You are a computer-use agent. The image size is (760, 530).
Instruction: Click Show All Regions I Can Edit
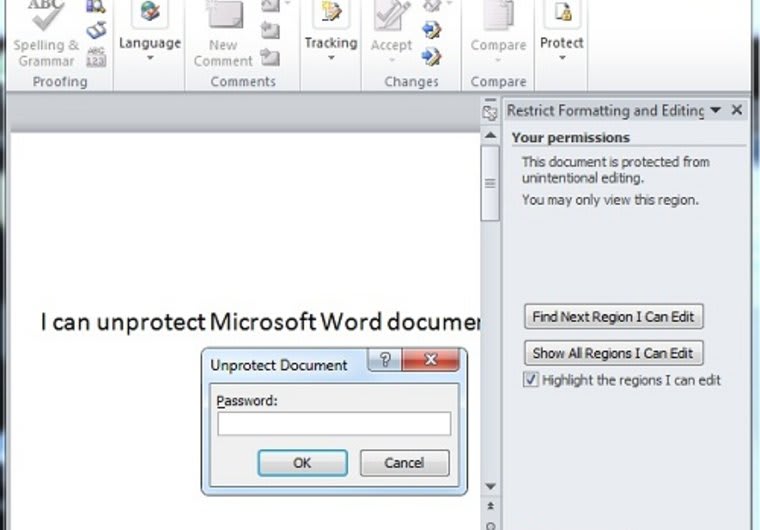click(614, 353)
